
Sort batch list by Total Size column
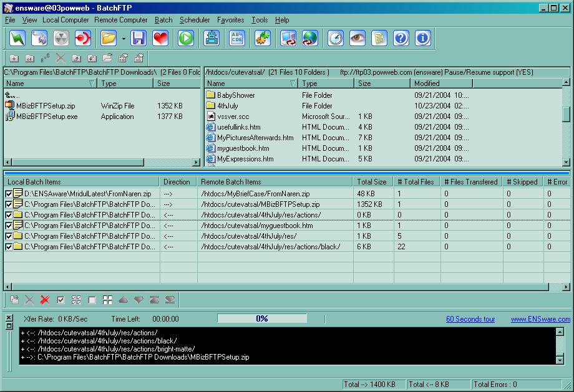(373, 182)
